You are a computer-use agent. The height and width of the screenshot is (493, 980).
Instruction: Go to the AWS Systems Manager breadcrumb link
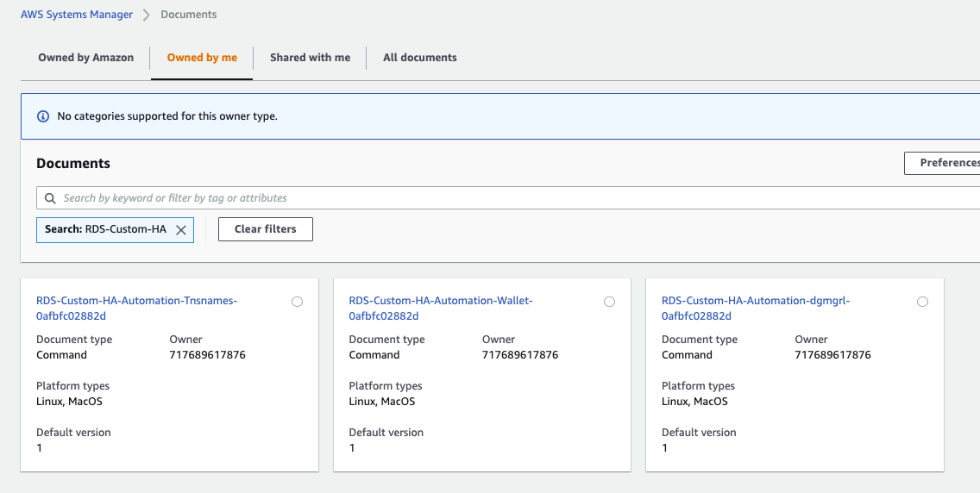(x=77, y=15)
